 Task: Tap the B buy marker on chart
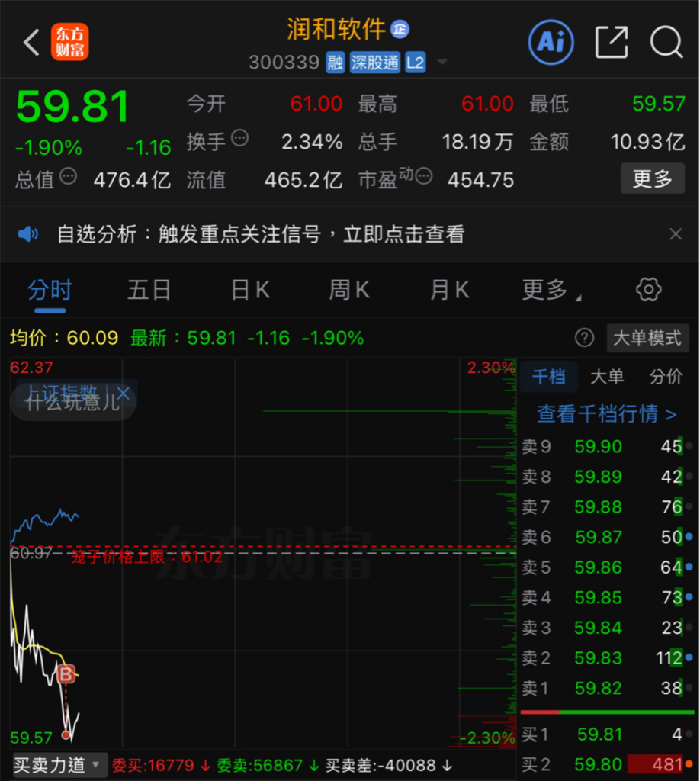click(66, 674)
